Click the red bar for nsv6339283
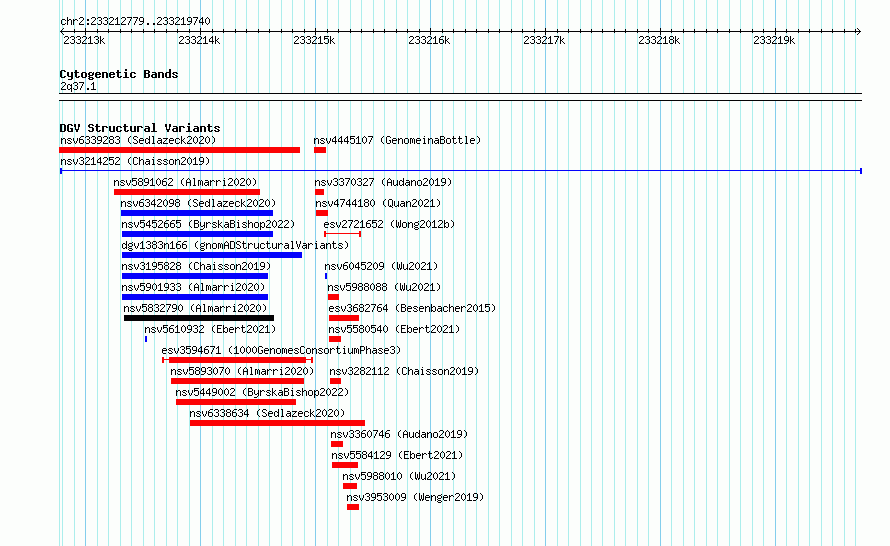The image size is (890, 546). click(179, 150)
